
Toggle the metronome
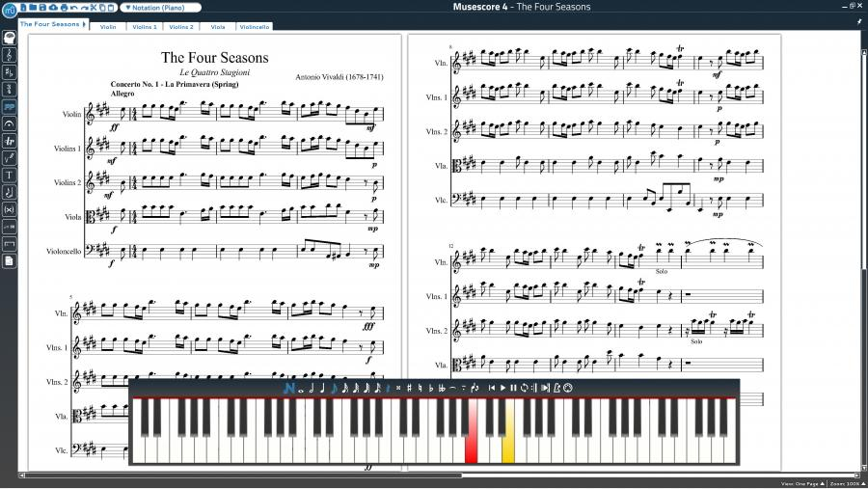556,388
